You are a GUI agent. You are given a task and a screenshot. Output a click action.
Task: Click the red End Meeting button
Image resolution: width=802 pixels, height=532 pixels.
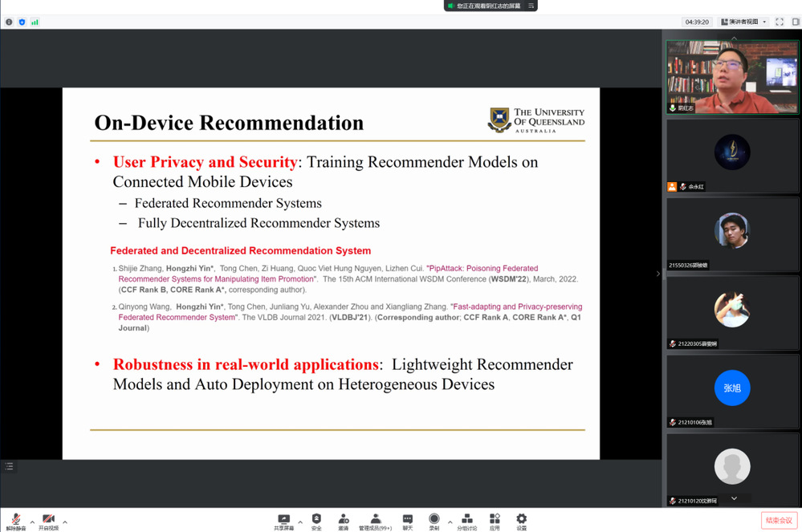pyautogui.click(x=778, y=521)
